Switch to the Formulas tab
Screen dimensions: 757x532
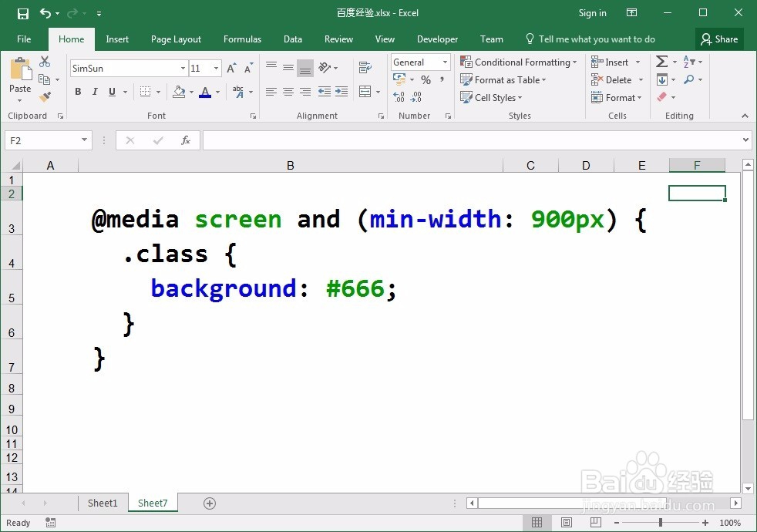[x=242, y=39]
